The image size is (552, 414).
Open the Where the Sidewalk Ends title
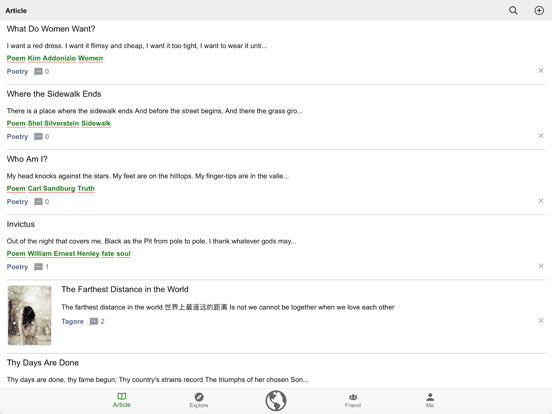click(54, 94)
